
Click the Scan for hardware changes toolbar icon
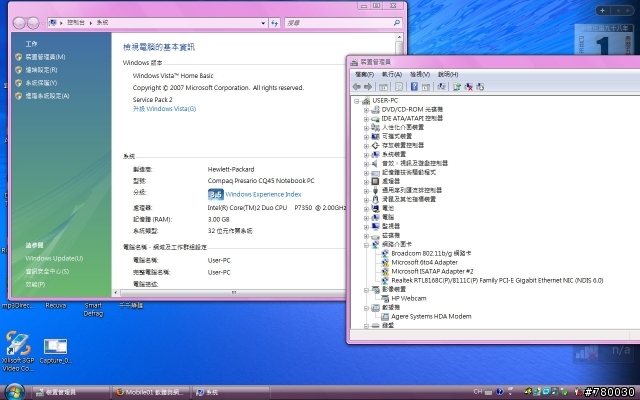click(x=441, y=87)
